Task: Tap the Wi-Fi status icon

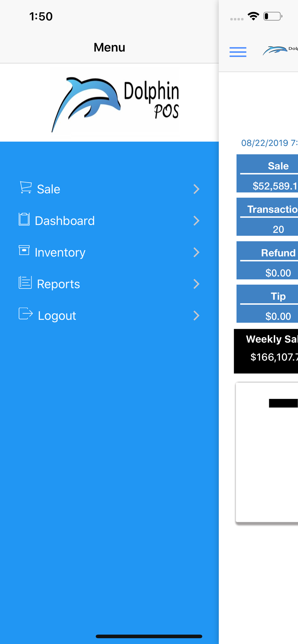Action: 253,16
